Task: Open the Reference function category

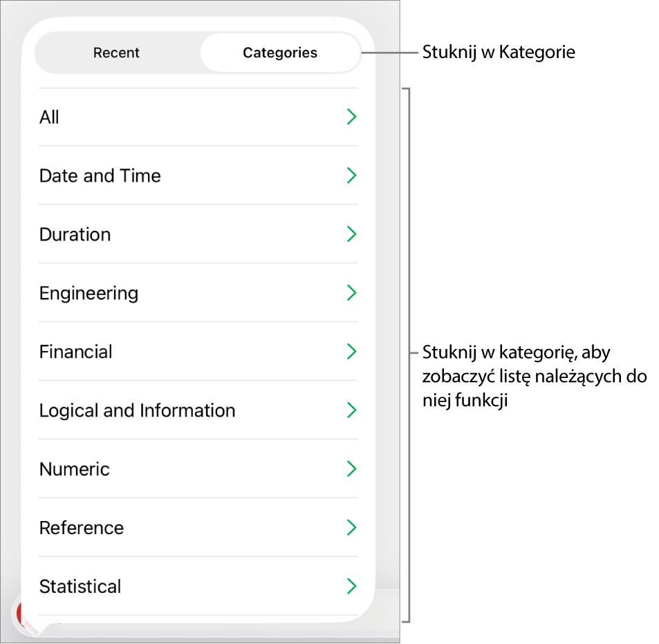Action: [x=82, y=529]
